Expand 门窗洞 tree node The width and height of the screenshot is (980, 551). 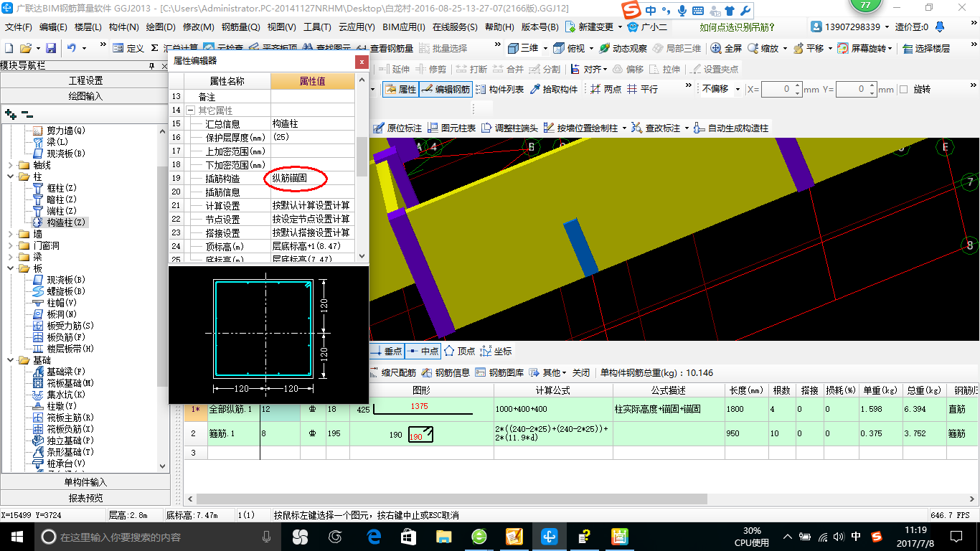point(11,245)
